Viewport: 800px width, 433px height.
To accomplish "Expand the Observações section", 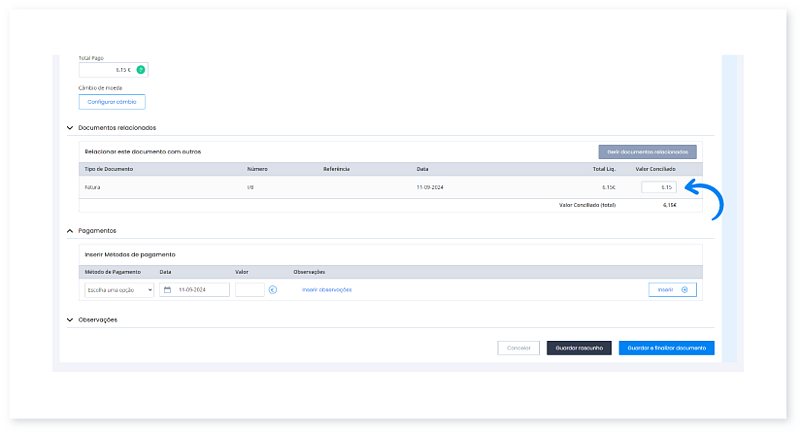I will click(x=70, y=320).
